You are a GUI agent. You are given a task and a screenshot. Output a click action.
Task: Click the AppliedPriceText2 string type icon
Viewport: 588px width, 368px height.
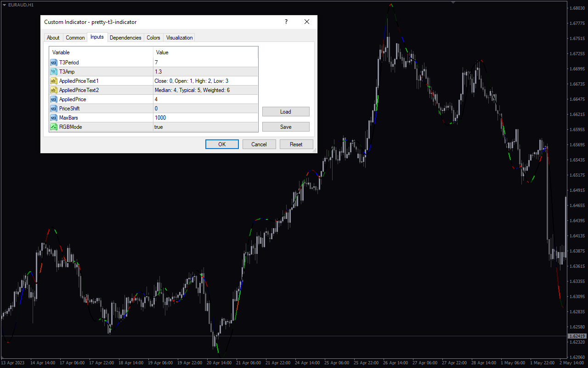point(54,90)
